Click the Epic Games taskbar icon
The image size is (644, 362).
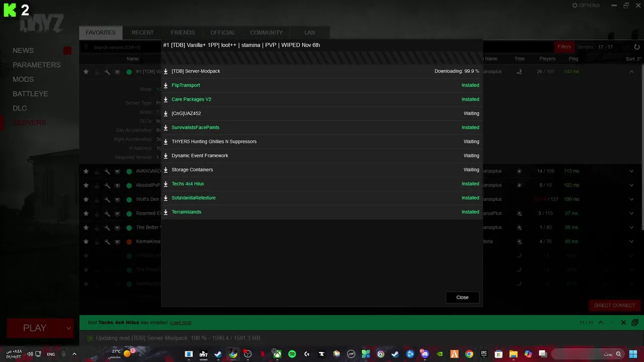(x=484, y=354)
